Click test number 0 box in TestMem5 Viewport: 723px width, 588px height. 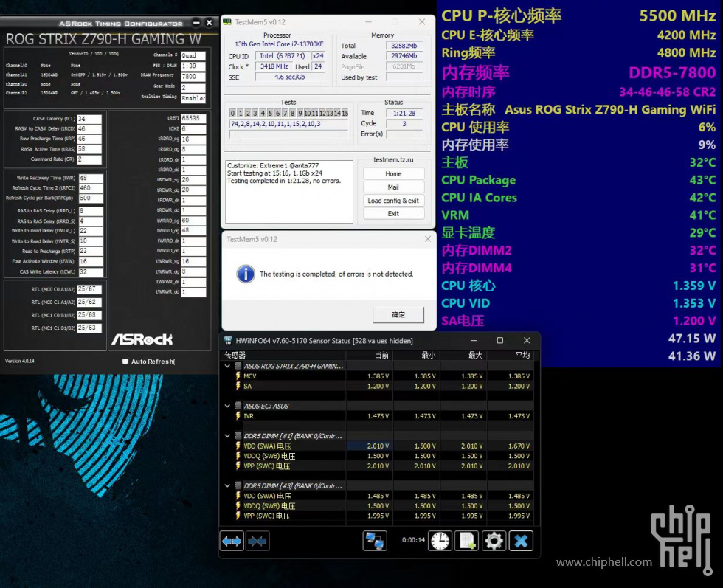(x=233, y=113)
